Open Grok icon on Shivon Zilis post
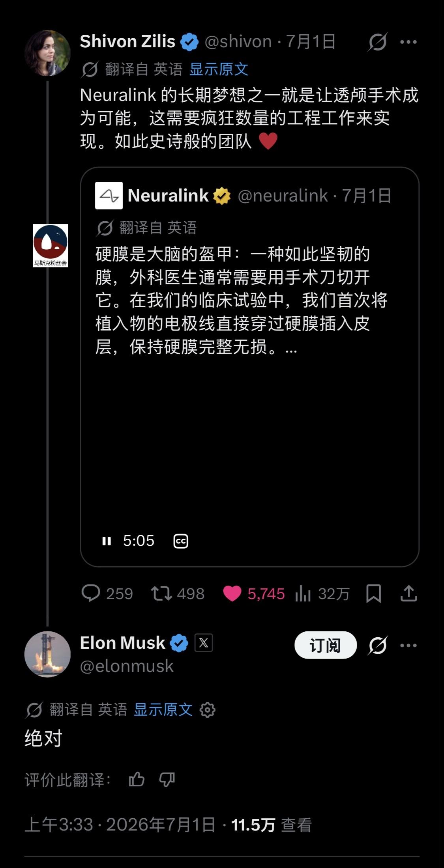Viewport: 444px width, 868px height. (x=377, y=42)
